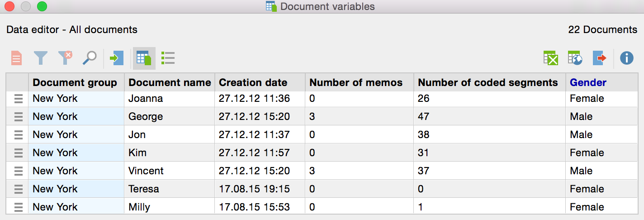Click the import data green arrow icon

[x=117, y=58]
